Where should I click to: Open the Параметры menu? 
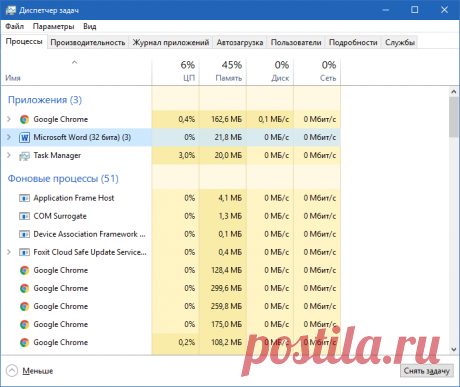point(53,26)
